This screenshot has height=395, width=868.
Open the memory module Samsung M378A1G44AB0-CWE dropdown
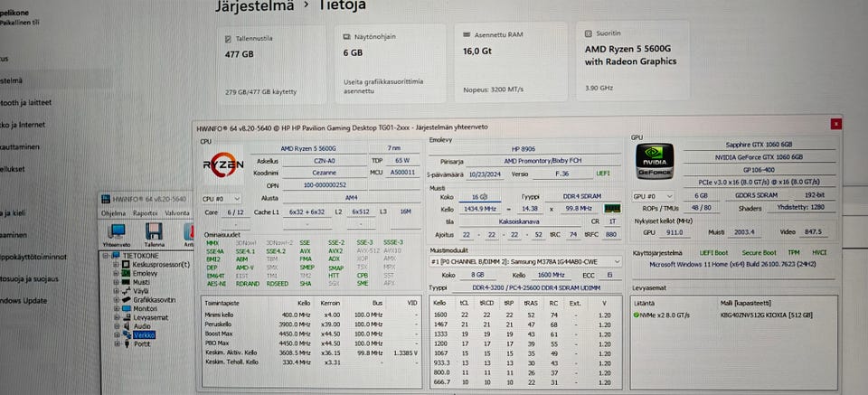(x=526, y=261)
